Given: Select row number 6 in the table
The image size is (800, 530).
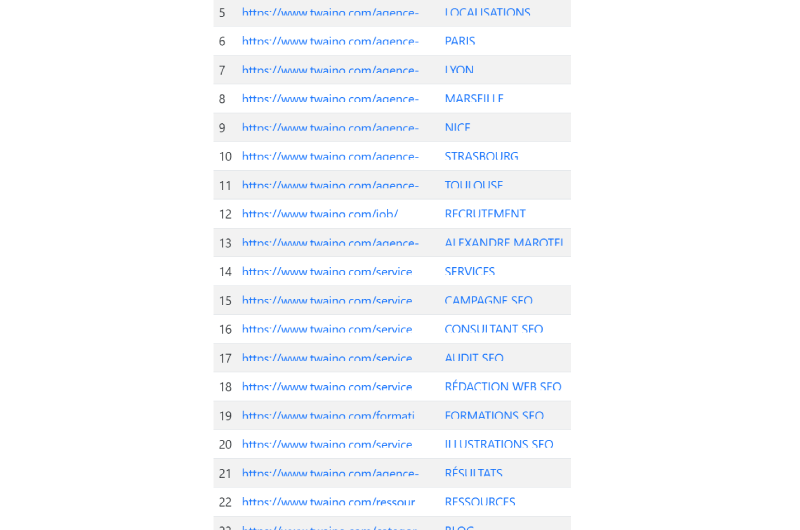Looking at the screenshot, I should (222, 41).
